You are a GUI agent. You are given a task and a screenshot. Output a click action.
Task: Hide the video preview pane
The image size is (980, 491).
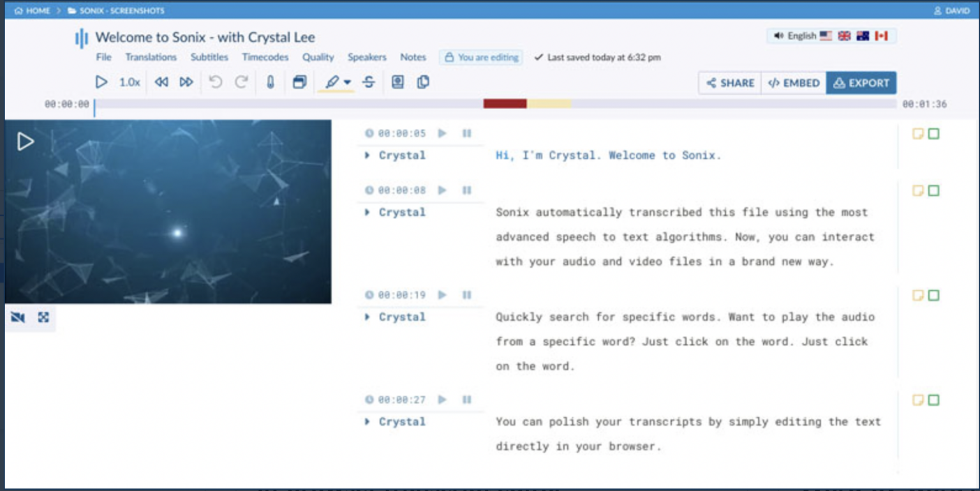17,317
